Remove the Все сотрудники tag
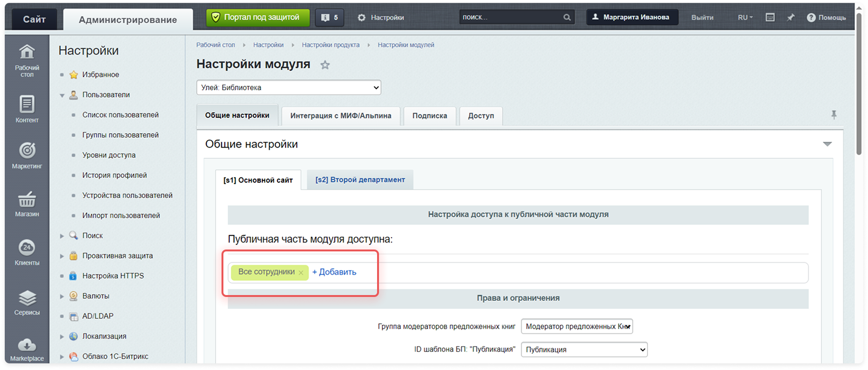The width and height of the screenshot is (868, 370). (301, 273)
